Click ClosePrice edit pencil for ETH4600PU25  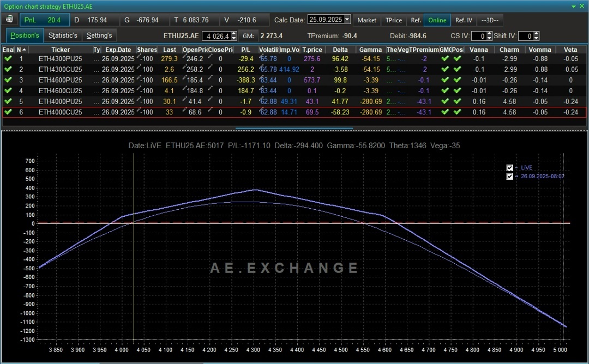pos(210,78)
